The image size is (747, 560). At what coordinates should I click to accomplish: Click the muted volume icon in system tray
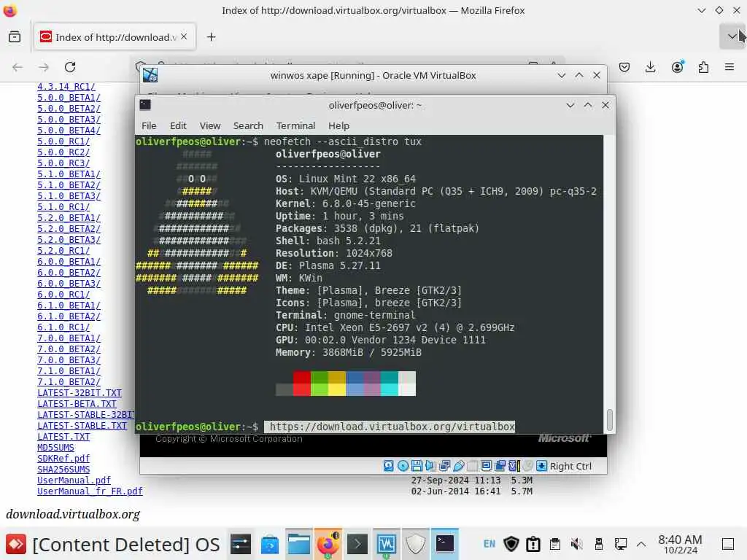tap(576, 544)
